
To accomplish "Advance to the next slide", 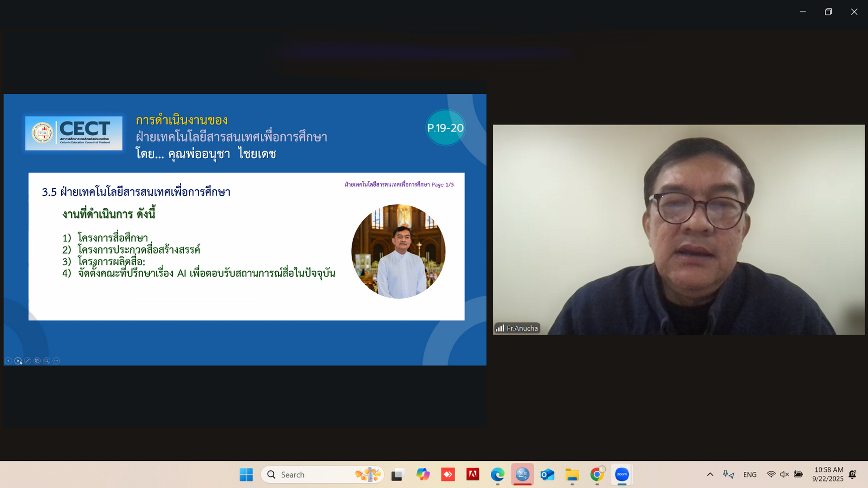I will 18,360.
